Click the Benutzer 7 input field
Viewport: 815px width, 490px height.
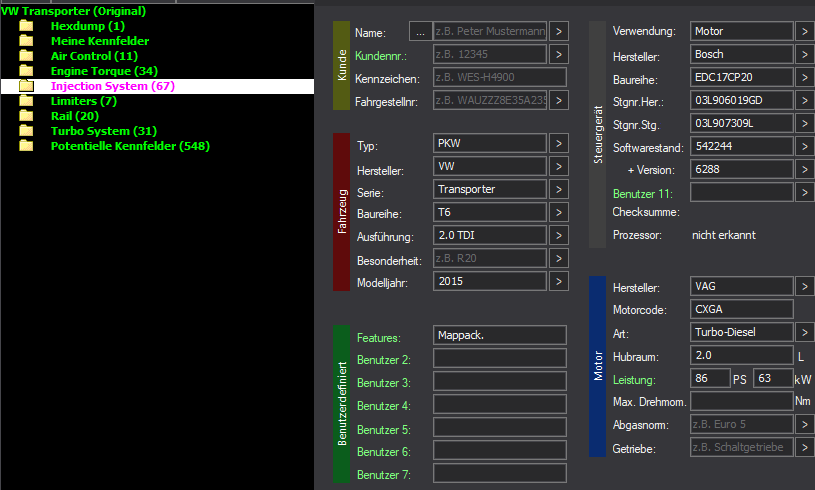click(x=499, y=473)
